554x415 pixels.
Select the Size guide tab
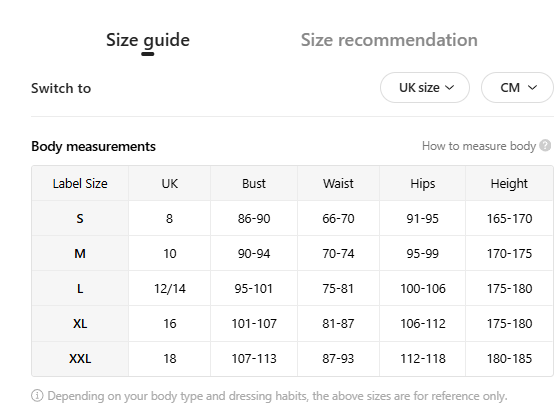pos(148,40)
